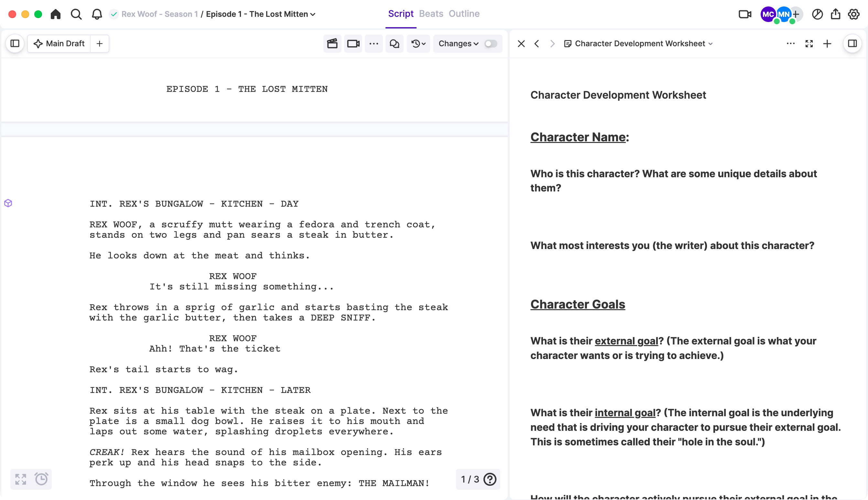Click dialogue "It's still missing something..."
This screenshot has width=868, height=500.
point(241,287)
